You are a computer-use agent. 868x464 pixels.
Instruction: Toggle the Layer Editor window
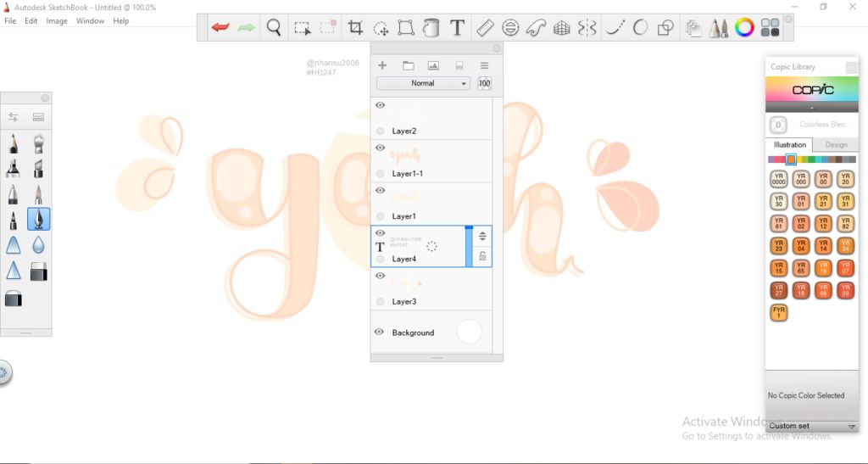tap(693, 28)
